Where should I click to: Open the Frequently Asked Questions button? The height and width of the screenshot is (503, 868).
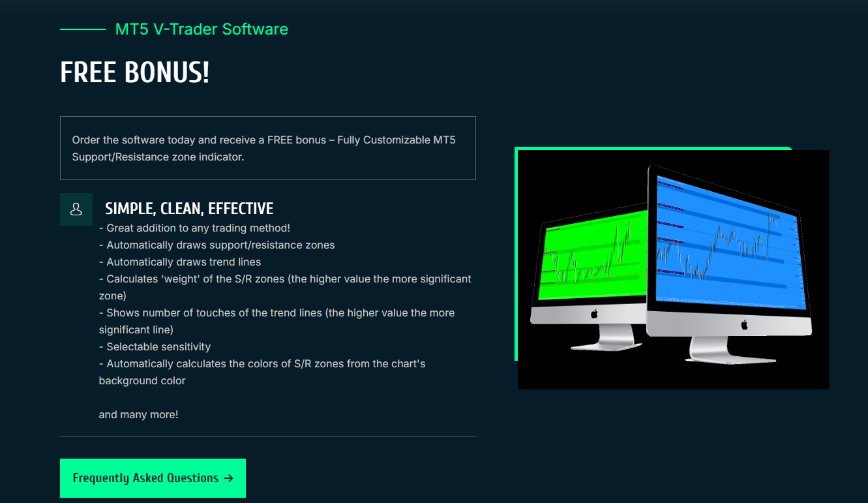pyautogui.click(x=153, y=478)
